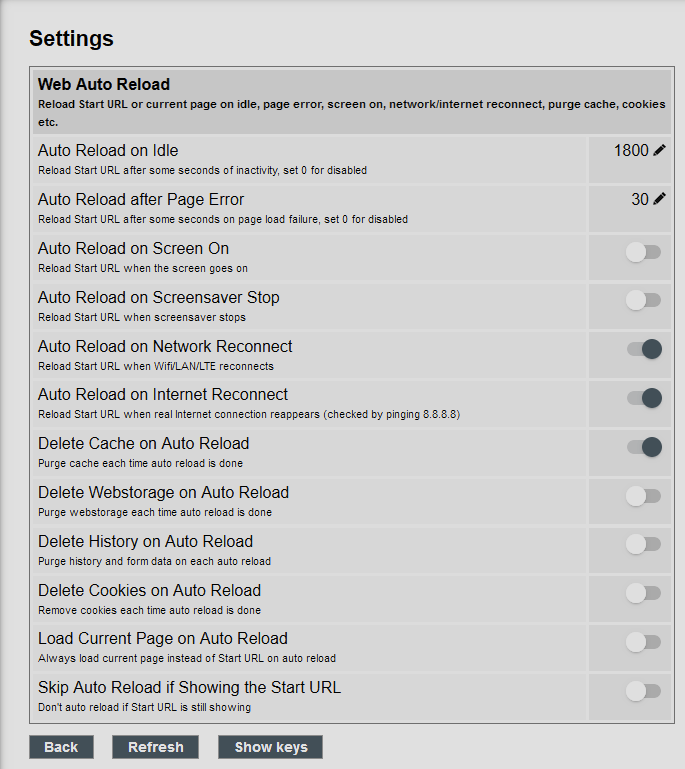
Task: Enable Delete Cookies on Auto Reload
Action: [643, 593]
